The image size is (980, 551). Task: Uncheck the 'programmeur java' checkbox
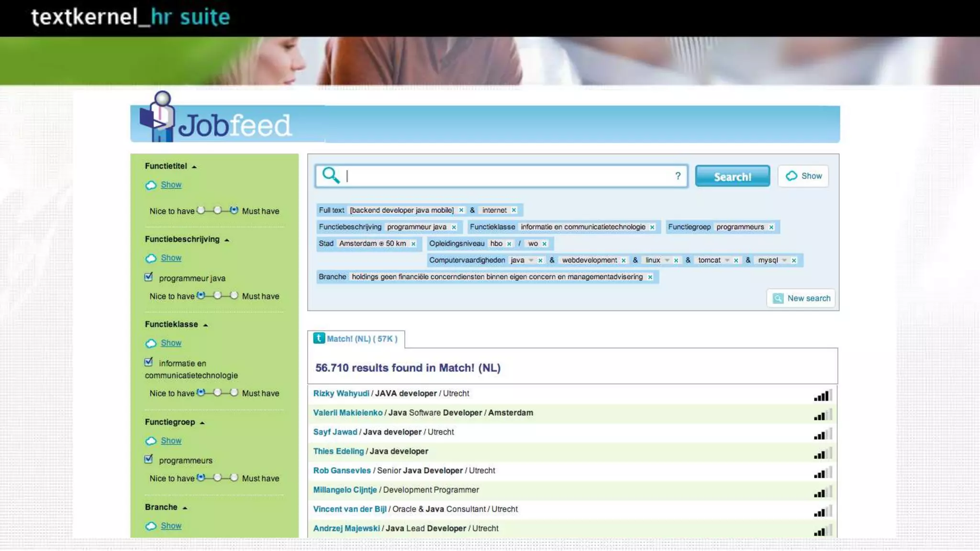coord(149,277)
